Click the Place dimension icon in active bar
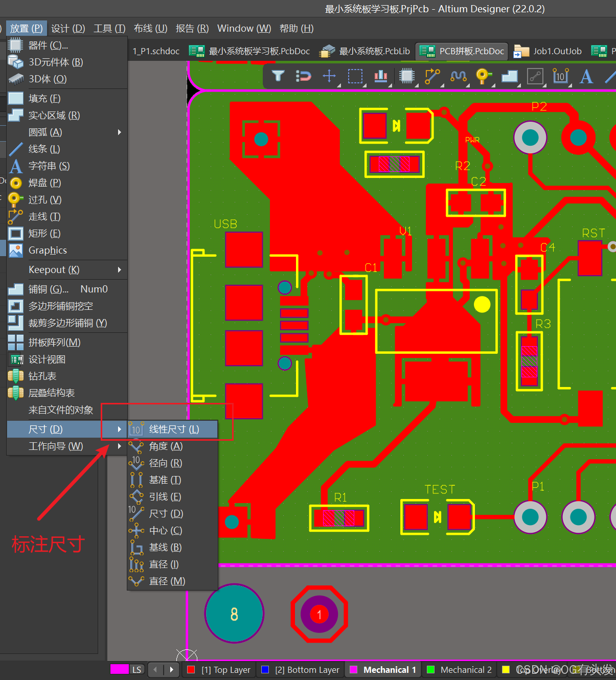This screenshot has width=616, height=680. (561, 76)
